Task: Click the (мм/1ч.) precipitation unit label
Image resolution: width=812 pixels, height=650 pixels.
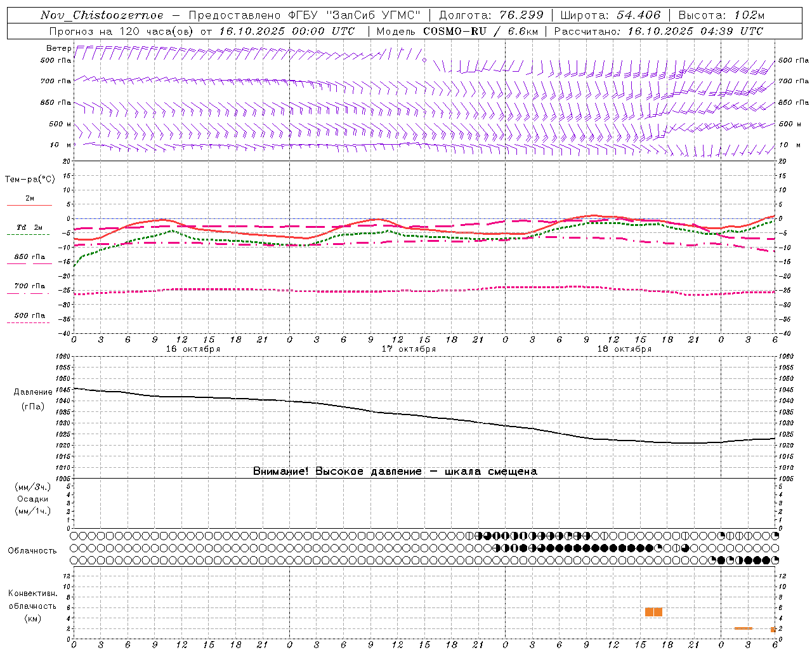Action: [33, 511]
